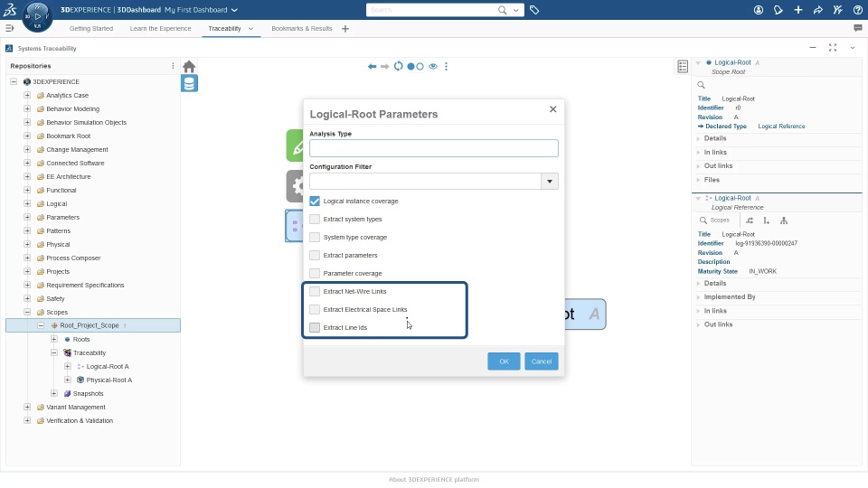Open the user profile icon
This screenshot has width=868, height=488.
759,10
